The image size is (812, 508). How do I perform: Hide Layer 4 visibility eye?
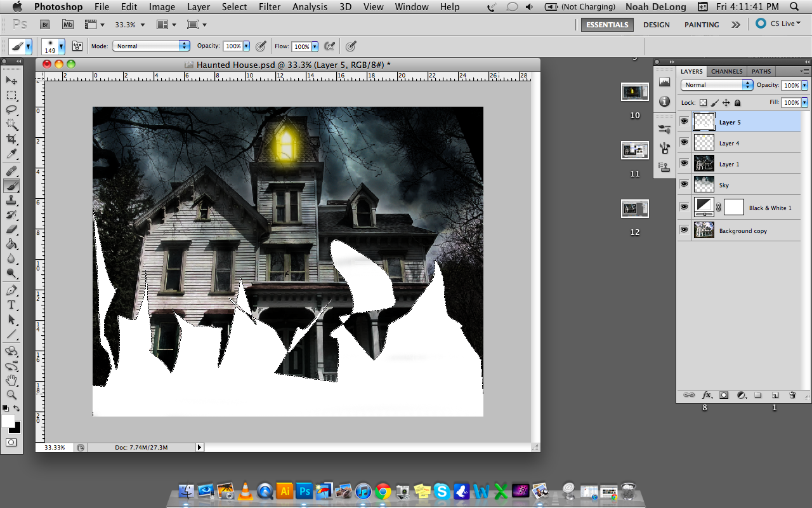[x=684, y=142]
